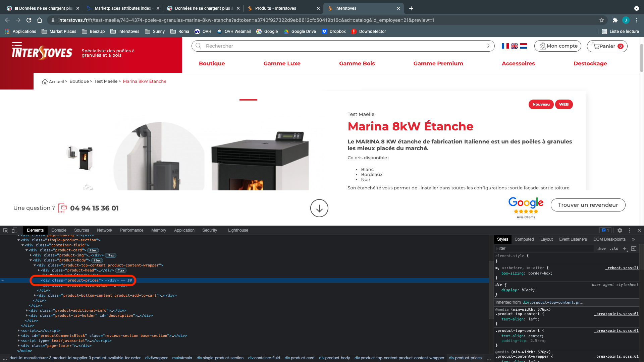
Task: Toggle .cls class editor
Action: pyautogui.click(x=614, y=248)
